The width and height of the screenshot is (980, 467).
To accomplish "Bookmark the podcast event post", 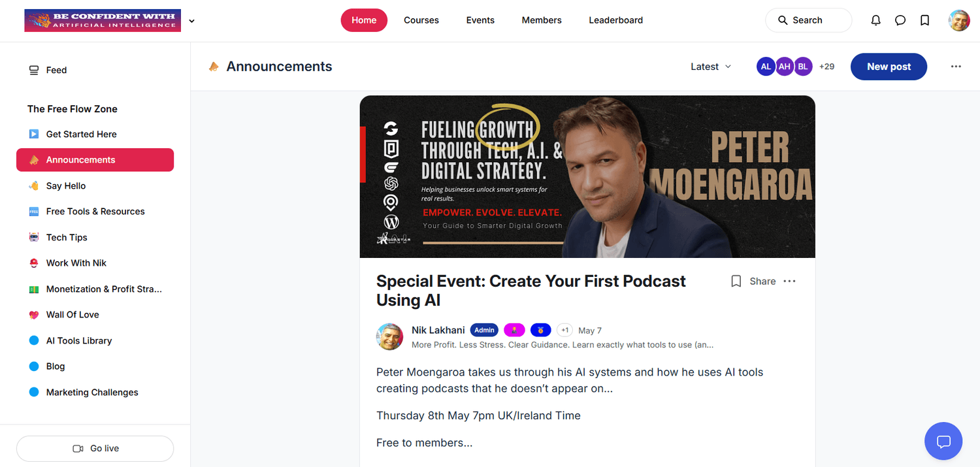I will (736, 282).
